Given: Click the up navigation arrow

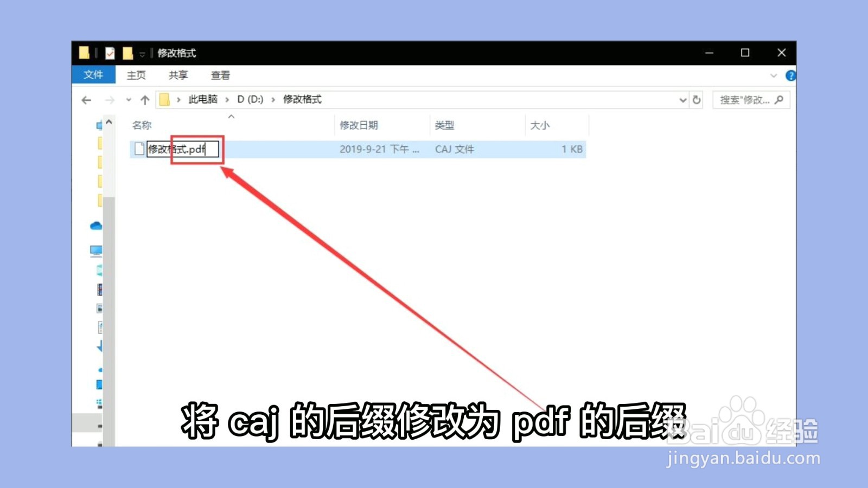Looking at the screenshot, I should 145,100.
